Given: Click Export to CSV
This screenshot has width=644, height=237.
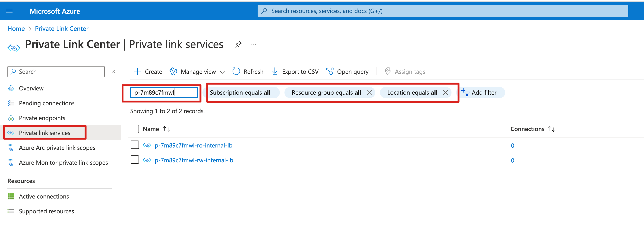Looking at the screenshot, I should [300, 72].
